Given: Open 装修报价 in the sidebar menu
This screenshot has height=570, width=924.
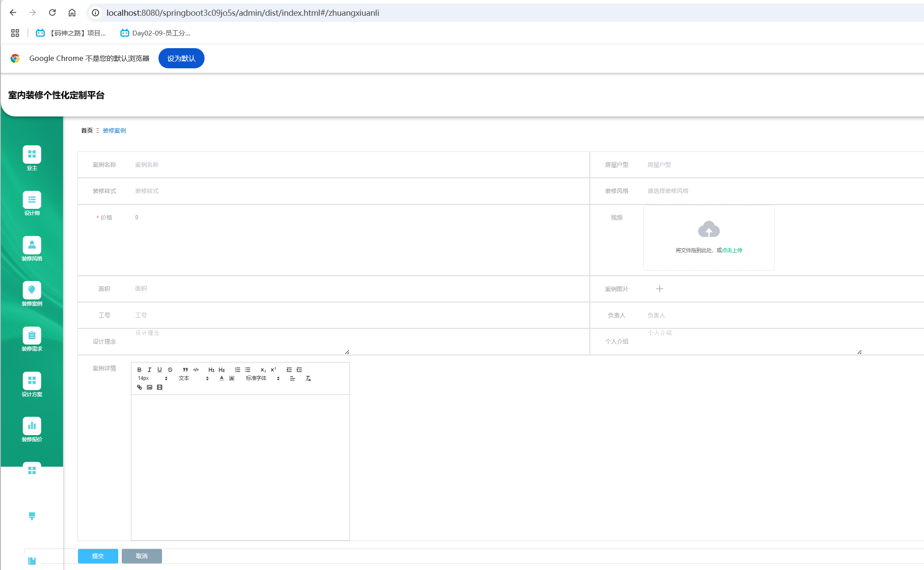Looking at the screenshot, I should [x=32, y=429].
